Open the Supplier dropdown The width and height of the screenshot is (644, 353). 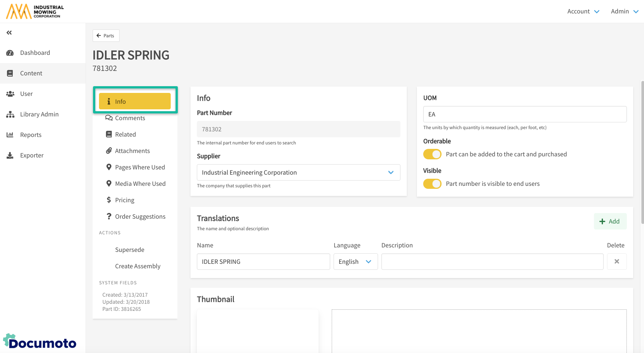pos(298,172)
